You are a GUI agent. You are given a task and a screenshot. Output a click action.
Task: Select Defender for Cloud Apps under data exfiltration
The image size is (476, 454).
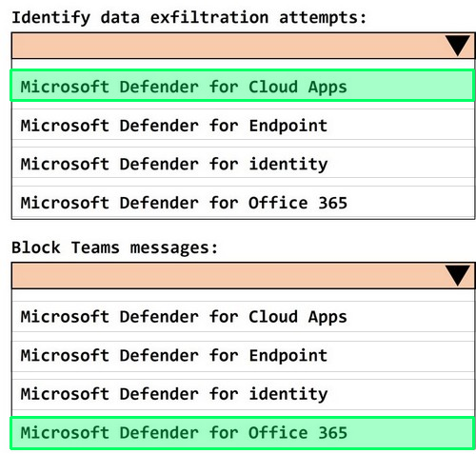[x=243, y=86]
